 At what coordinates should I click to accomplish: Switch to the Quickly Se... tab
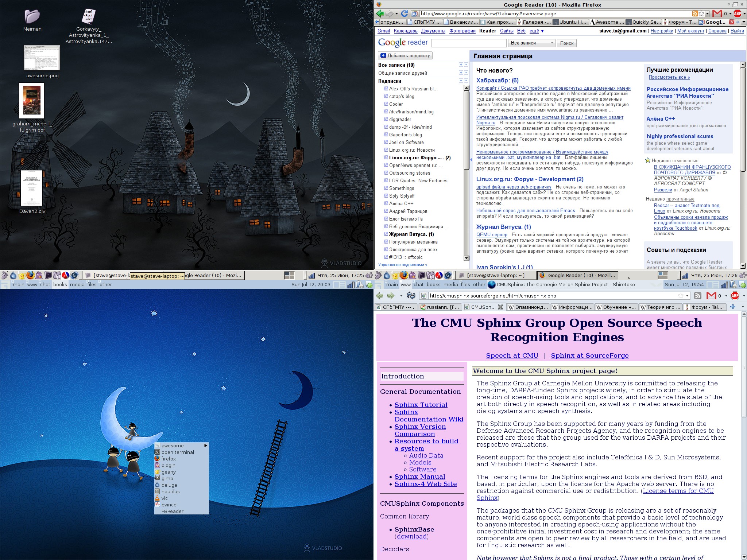click(x=643, y=22)
